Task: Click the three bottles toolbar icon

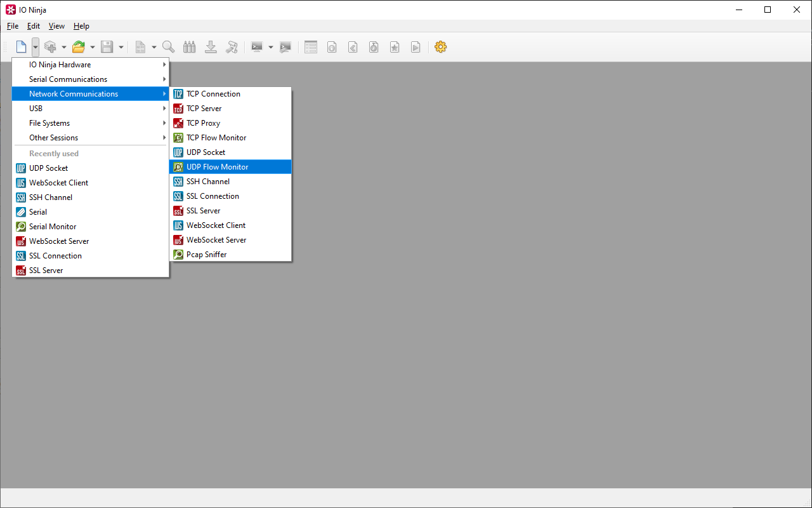Action: 189,47
